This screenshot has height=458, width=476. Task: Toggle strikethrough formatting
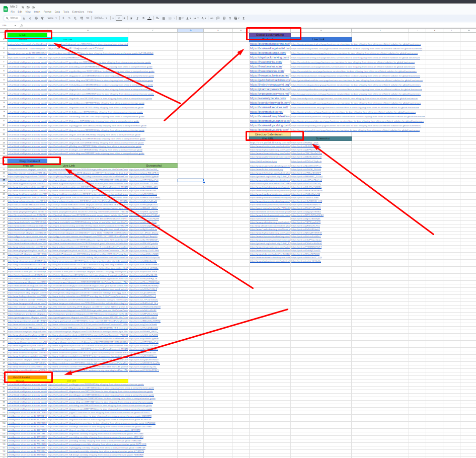pyautogui.click(x=143, y=18)
